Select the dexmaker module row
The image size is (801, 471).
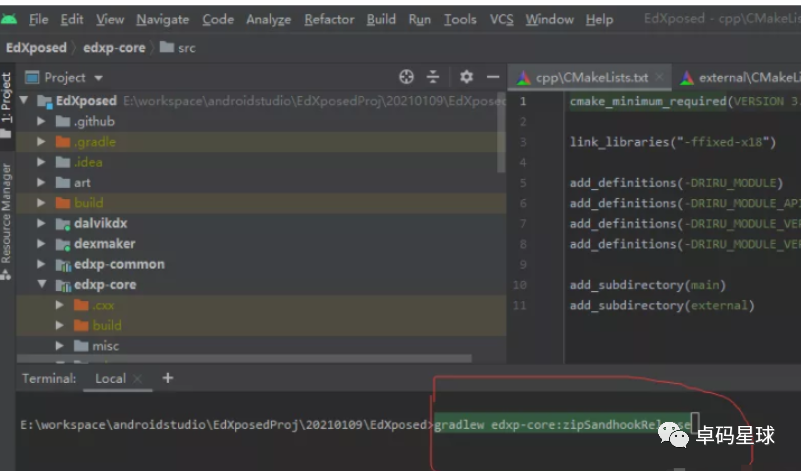[x=261, y=244]
